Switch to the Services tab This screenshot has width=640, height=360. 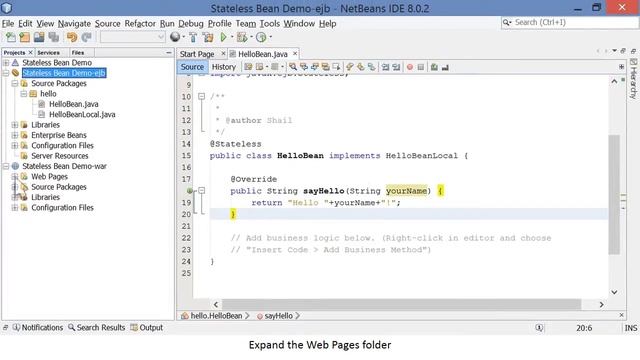(48, 53)
